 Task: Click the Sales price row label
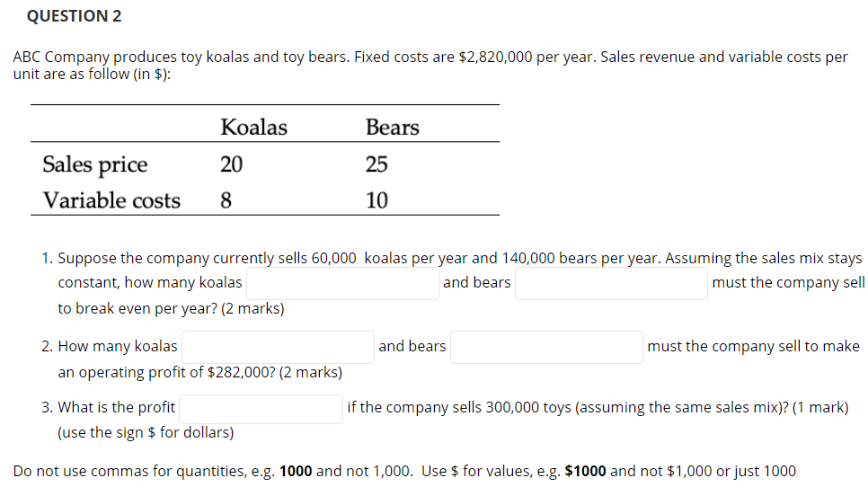click(94, 164)
